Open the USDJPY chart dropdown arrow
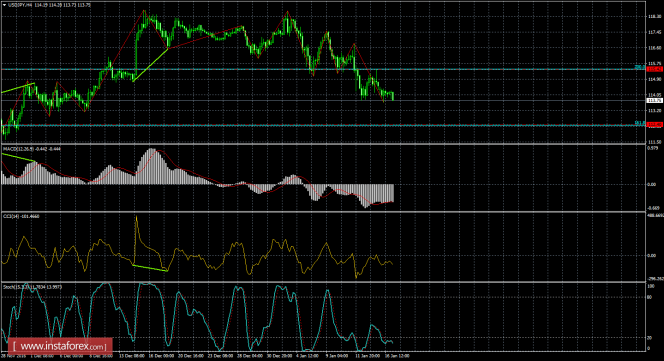664x361 pixels. click(4, 5)
